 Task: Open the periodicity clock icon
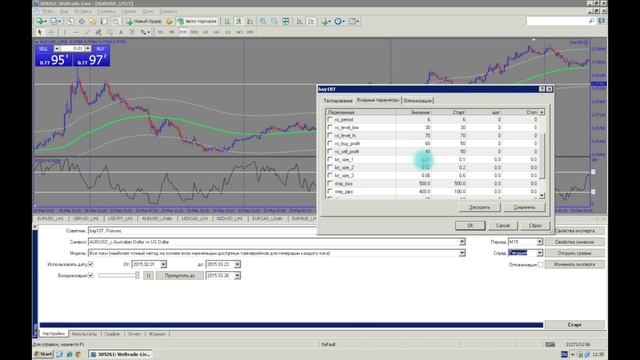(x=339, y=21)
